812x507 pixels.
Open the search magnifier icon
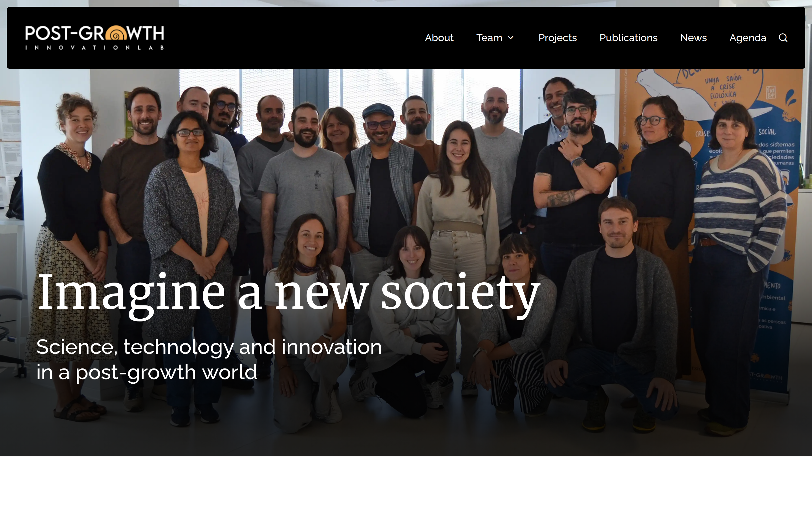tap(783, 38)
